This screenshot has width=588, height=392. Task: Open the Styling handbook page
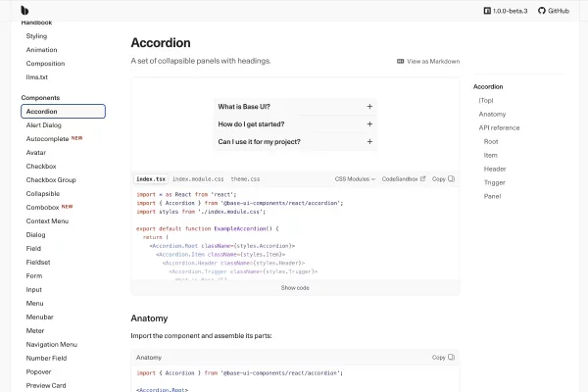pyautogui.click(x=36, y=35)
